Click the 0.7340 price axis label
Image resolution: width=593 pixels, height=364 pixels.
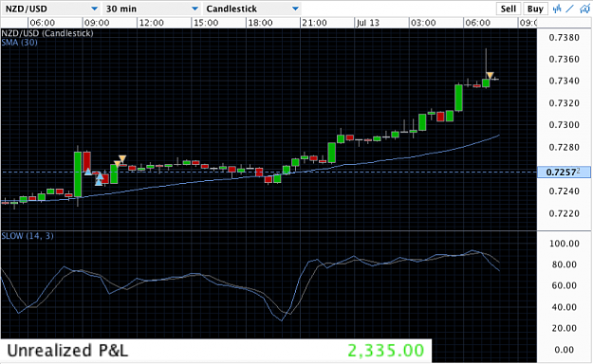[564, 81]
